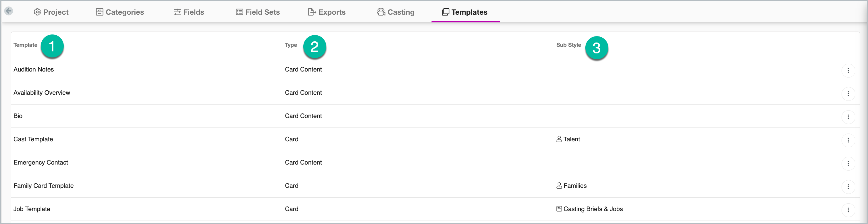Sort by Type column header
This screenshot has width=868, height=224.
pos(291,45)
